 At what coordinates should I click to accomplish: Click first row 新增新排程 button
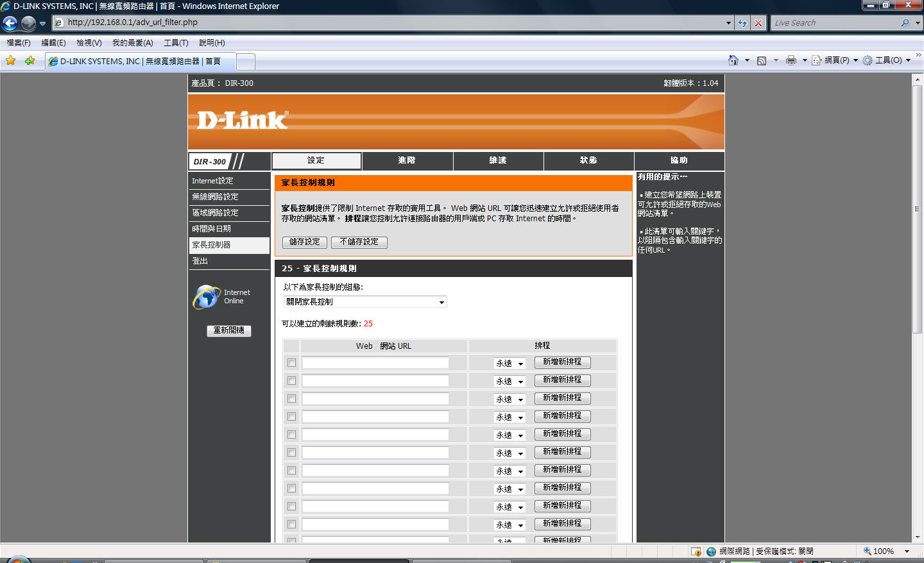tap(563, 362)
